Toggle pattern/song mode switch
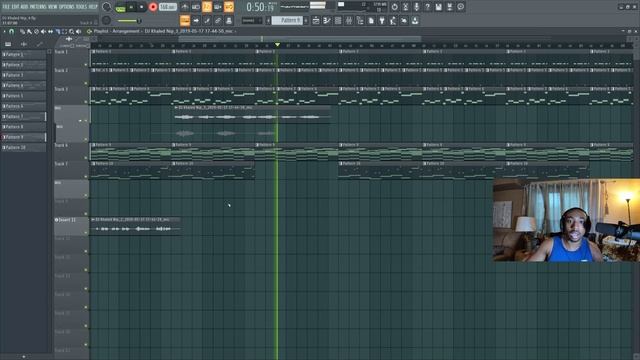This screenshot has width=640, height=360. click(121, 8)
